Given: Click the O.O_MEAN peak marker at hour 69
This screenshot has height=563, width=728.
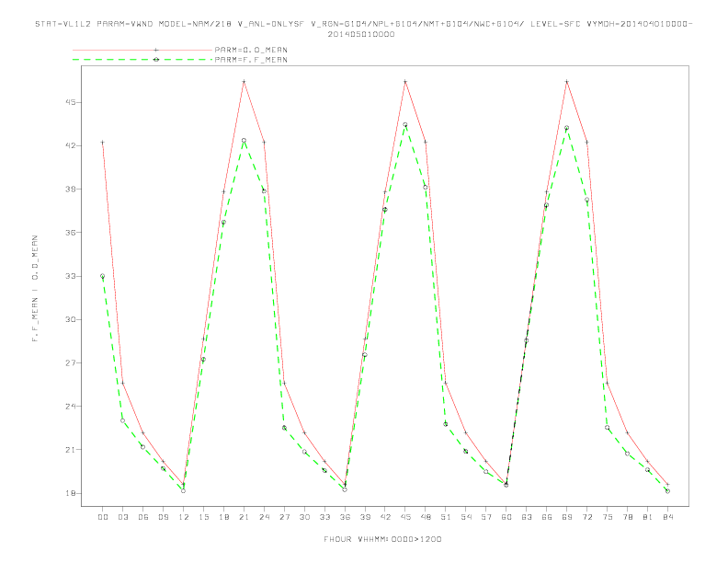Looking at the screenshot, I should pos(566,81).
